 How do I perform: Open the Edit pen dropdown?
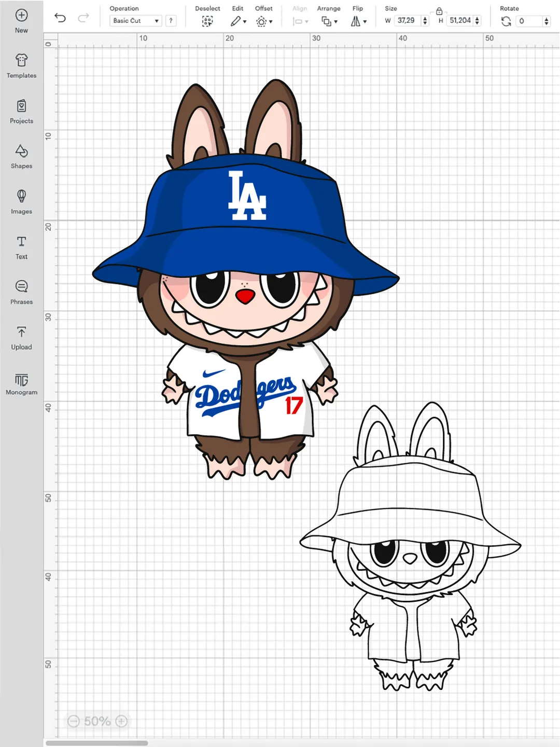[x=239, y=21]
